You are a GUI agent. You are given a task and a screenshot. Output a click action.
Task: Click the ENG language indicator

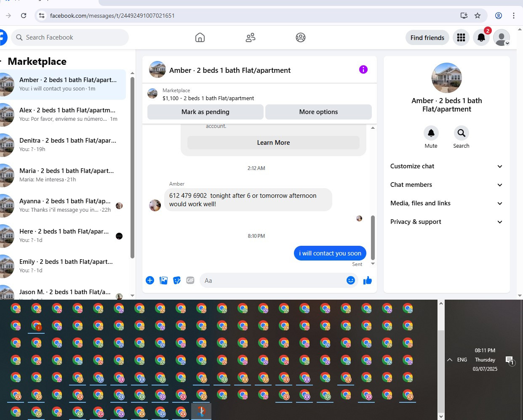pyautogui.click(x=462, y=360)
